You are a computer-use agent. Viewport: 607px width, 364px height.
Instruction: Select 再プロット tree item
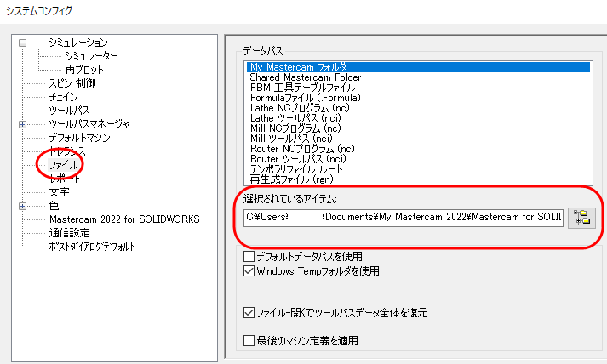(x=84, y=70)
